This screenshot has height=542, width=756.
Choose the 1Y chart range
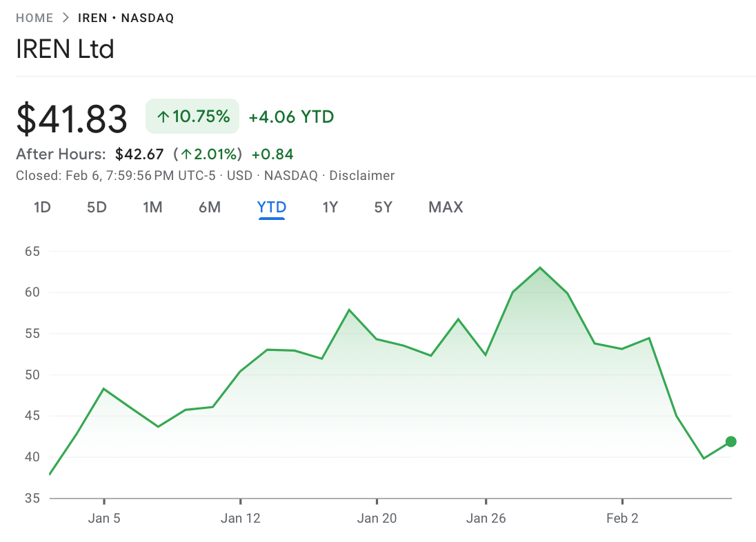click(x=330, y=208)
